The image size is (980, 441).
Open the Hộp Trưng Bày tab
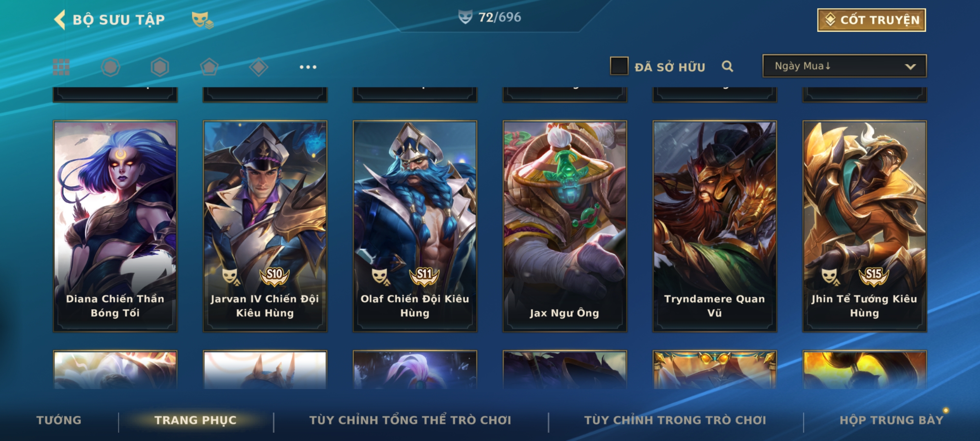(891, 420)
